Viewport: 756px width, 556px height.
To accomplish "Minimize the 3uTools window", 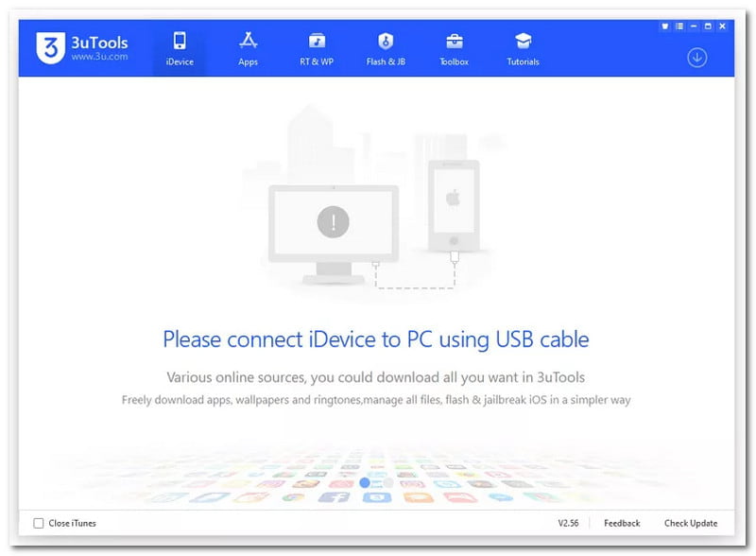I will (694, 26).
